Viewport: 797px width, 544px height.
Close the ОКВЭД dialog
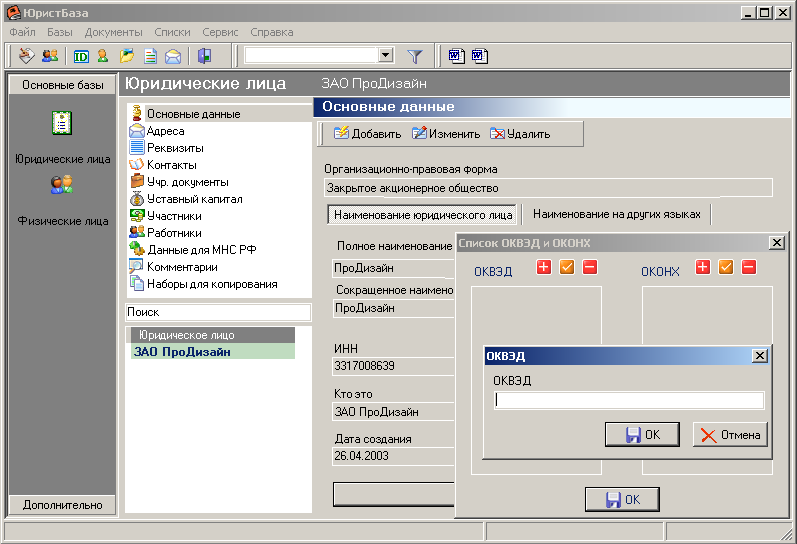tap(759, 356)
